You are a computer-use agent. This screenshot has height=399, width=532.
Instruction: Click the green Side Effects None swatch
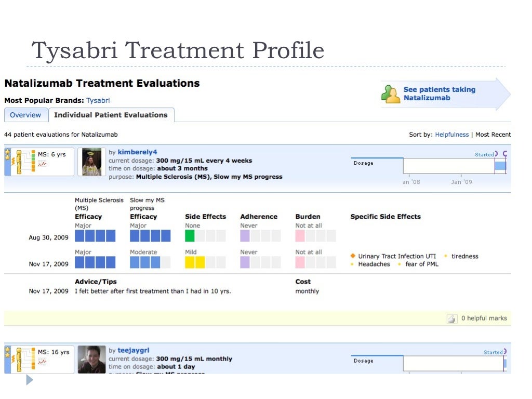tap(190, 235)
